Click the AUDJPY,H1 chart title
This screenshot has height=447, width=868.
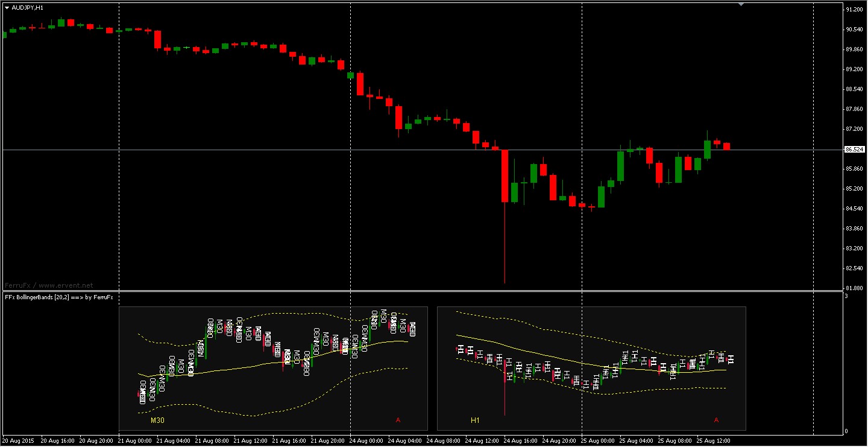coord(27,8)
